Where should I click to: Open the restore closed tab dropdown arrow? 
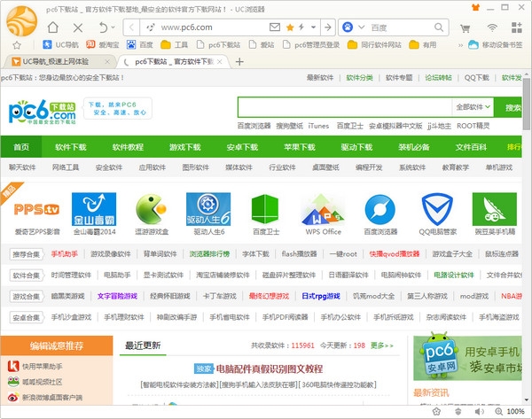(x=113, y=27)
